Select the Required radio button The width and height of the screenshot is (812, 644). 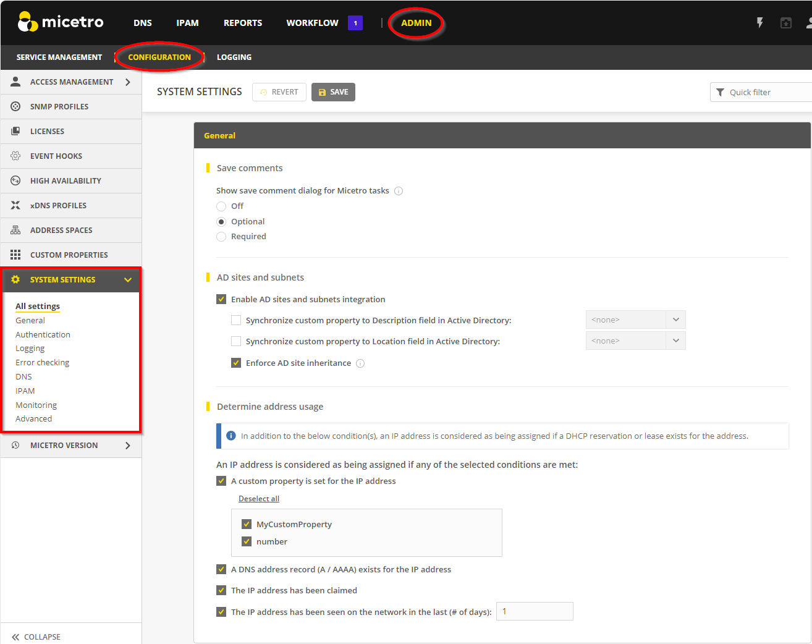point(221,237)
